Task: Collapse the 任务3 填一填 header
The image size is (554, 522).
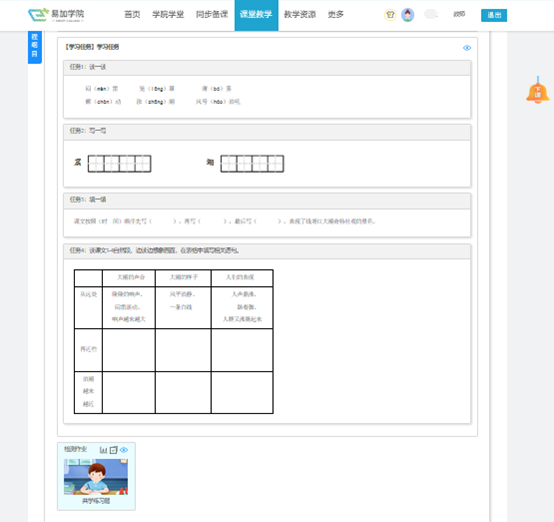Action: click(267, 200)
